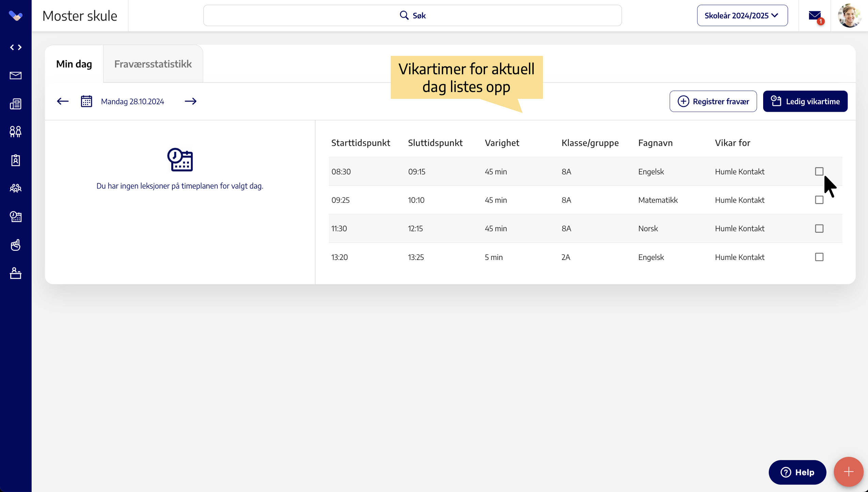Viewport: 868px width, 492px height.
Task: Tick the 13:20 Engelsk 2A checkbox
Action: (819, 257)
